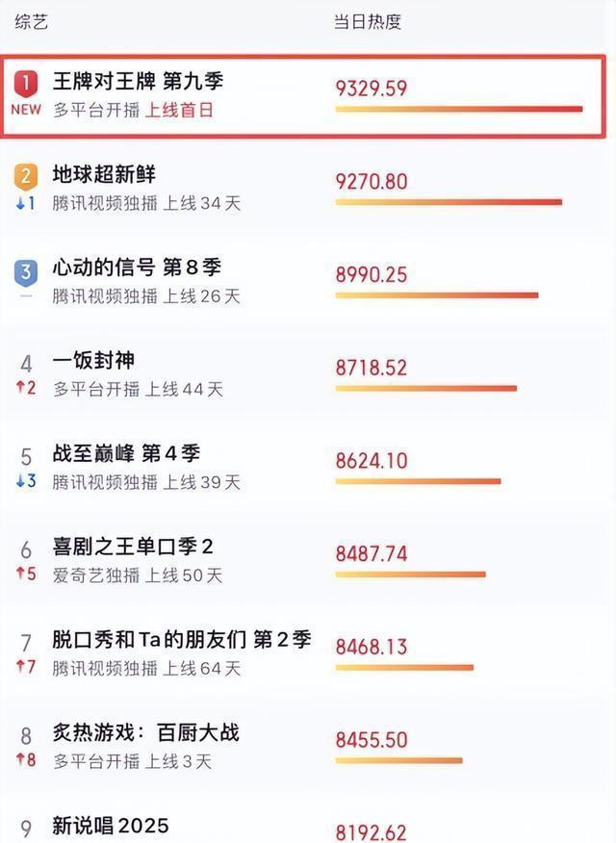Click the orange rank 2 badge
Viewport: 616px width, 843px height.
coord(26,177)
